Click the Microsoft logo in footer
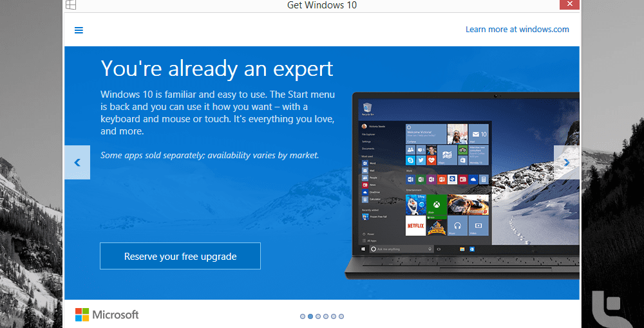This screenshot has height=328, width=644. pos(107,315)
